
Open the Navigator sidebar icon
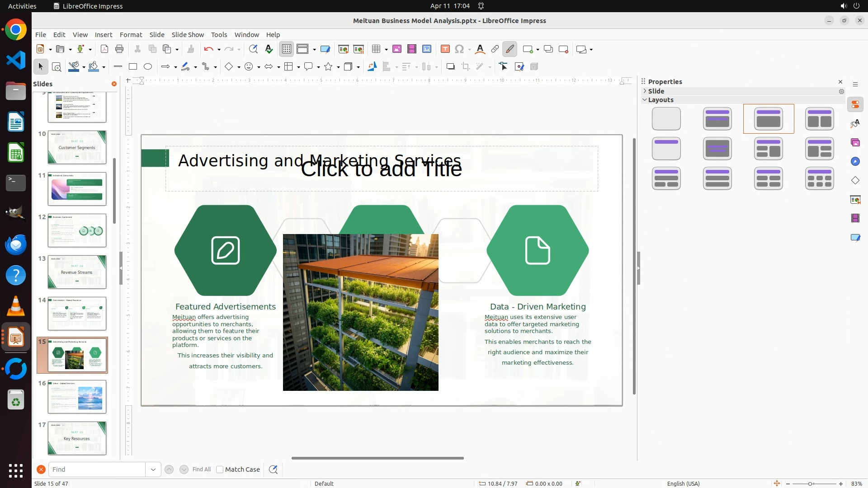click(x=855, y=162)
